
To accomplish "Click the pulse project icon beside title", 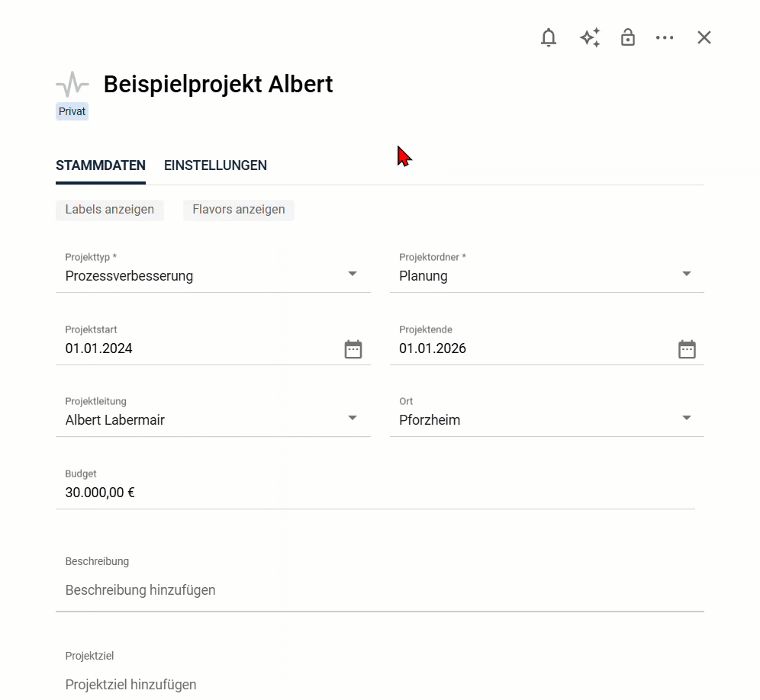I will pos(72,84).
